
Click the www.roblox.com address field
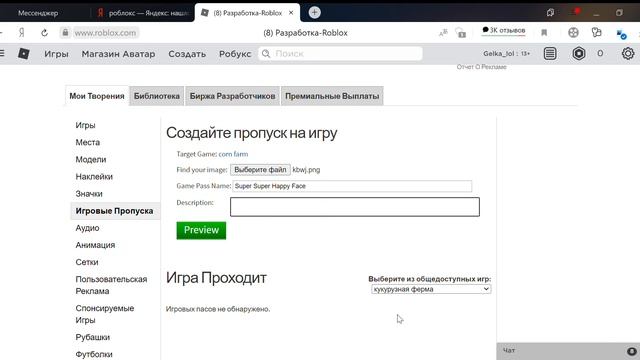tap(105, 33)
